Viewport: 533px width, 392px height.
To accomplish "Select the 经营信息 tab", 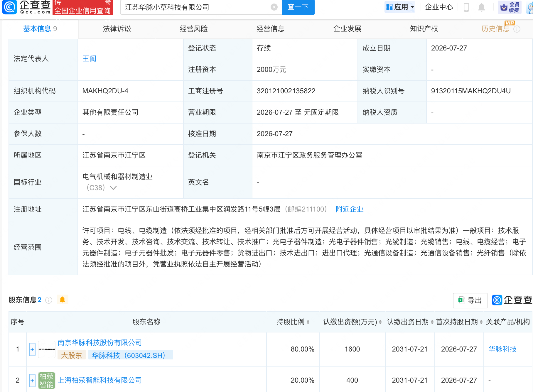I will tap(270, 29).
